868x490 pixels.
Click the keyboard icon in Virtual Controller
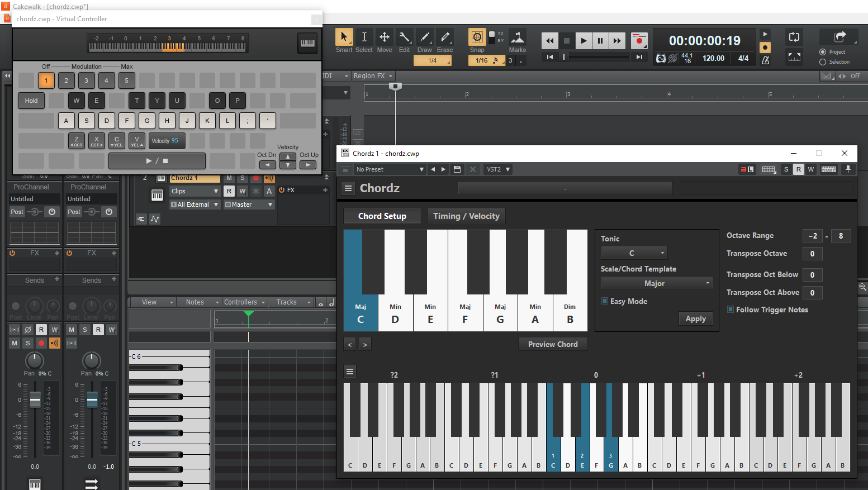click(307, 43)
